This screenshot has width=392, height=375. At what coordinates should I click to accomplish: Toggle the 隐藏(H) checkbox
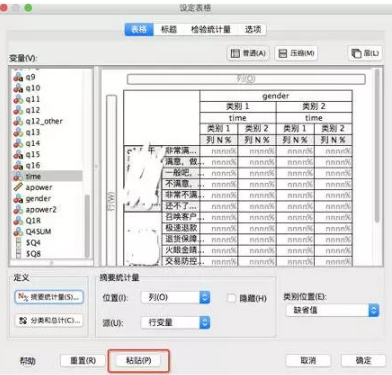pyautogui.click(x=231, y=298)
